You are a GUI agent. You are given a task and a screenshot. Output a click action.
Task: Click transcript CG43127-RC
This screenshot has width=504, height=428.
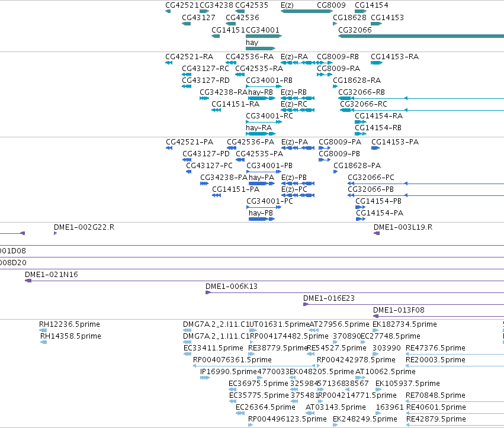(205, 69)
